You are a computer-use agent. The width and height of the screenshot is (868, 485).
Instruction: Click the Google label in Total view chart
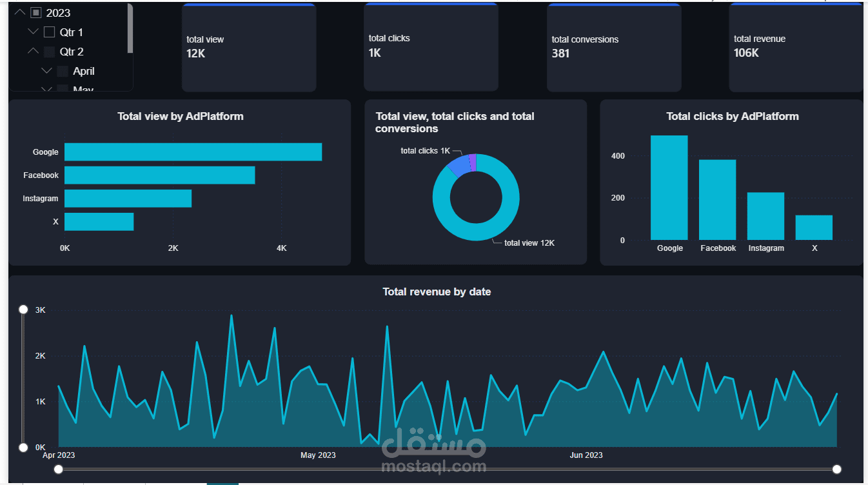click(46, 152)
